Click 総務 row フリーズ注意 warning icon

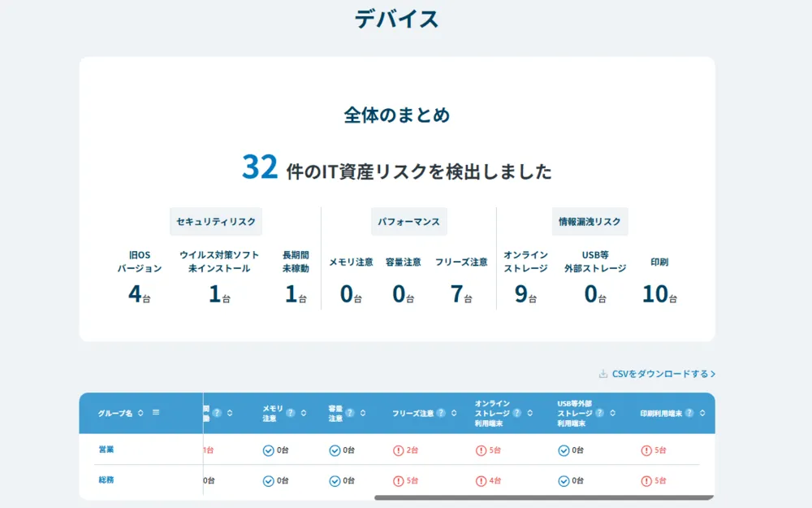pyautogui.click(x=398, y=481)
